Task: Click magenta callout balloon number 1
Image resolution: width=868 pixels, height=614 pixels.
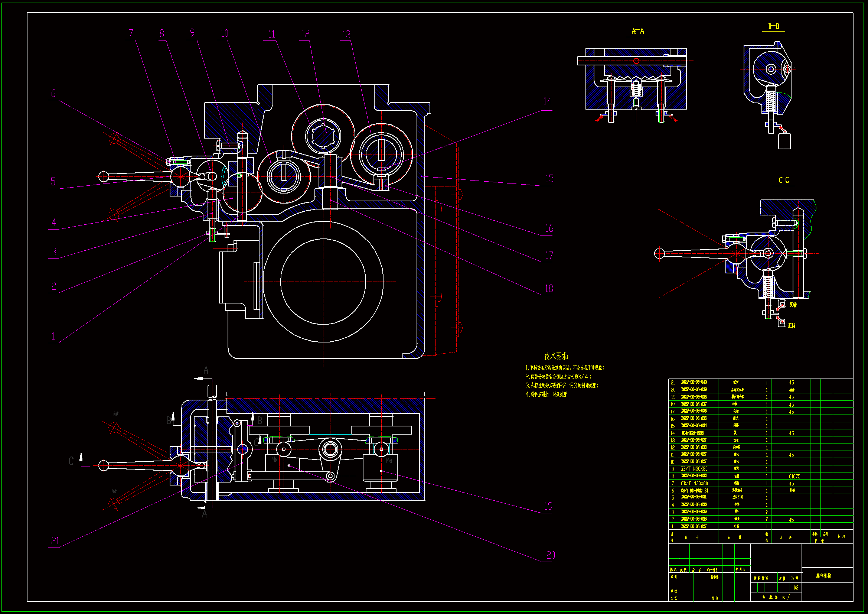Action: tap(53, 335)
